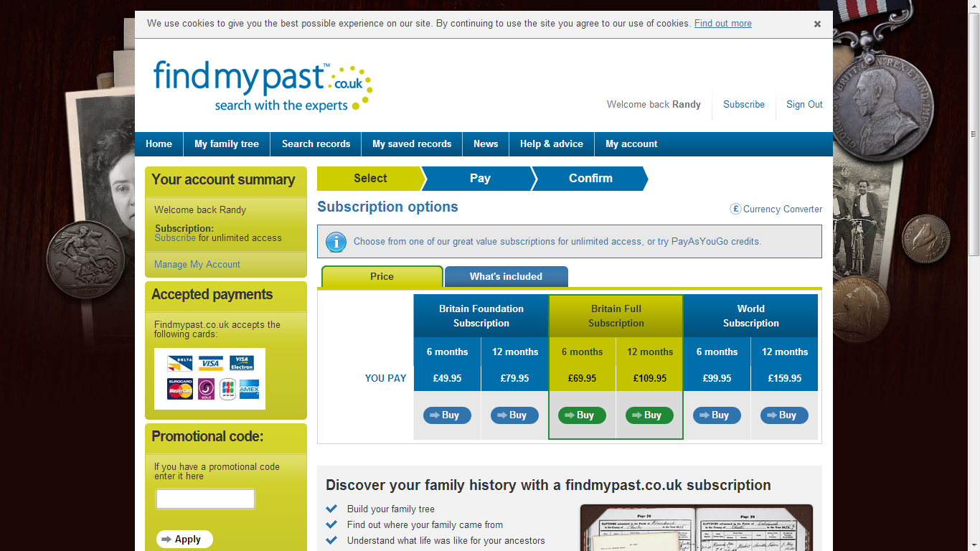Click the Confirm step in progress bar

click(x=590, y=178)
